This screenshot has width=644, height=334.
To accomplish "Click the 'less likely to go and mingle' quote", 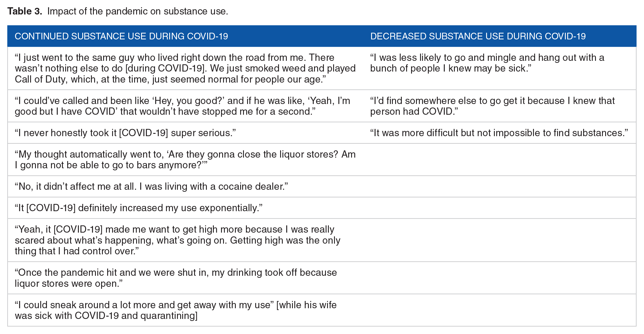I will (487, 63).
